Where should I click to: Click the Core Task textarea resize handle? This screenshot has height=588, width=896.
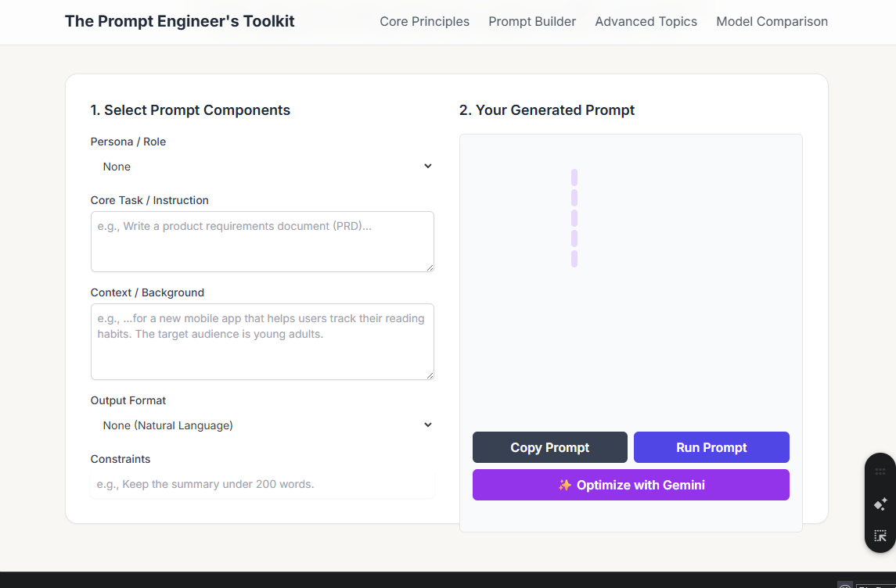click(x=429, y=267)
